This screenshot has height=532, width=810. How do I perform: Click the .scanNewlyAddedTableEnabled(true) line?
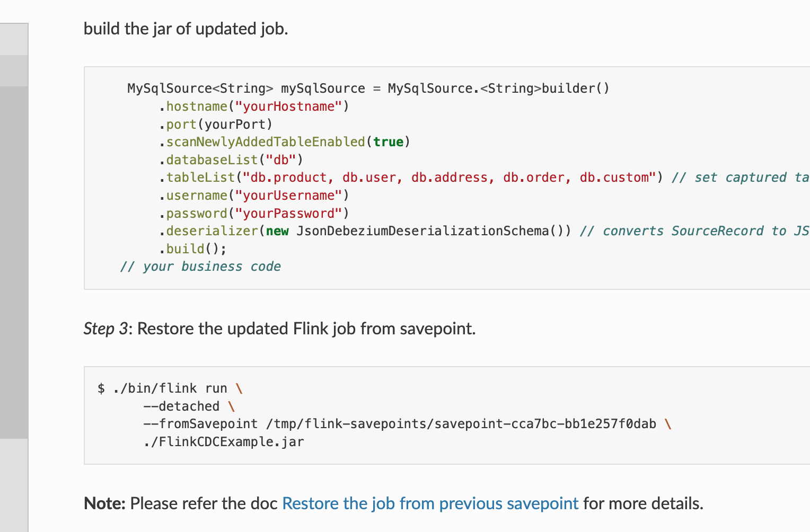pos(284,142)
